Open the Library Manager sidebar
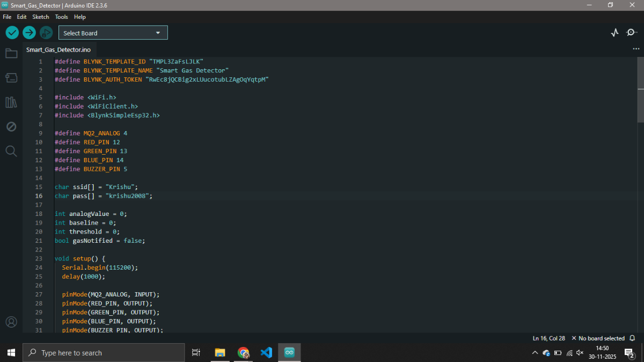The image size is (644, 362). (x=11, y=102)
